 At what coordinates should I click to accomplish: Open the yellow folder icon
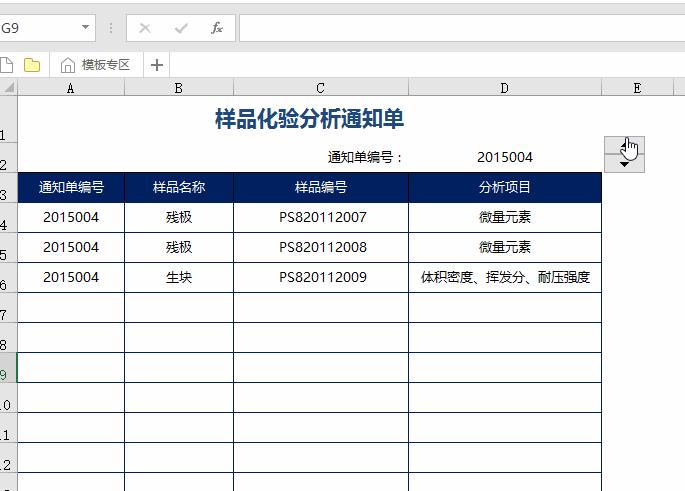(x=32, y=65)
